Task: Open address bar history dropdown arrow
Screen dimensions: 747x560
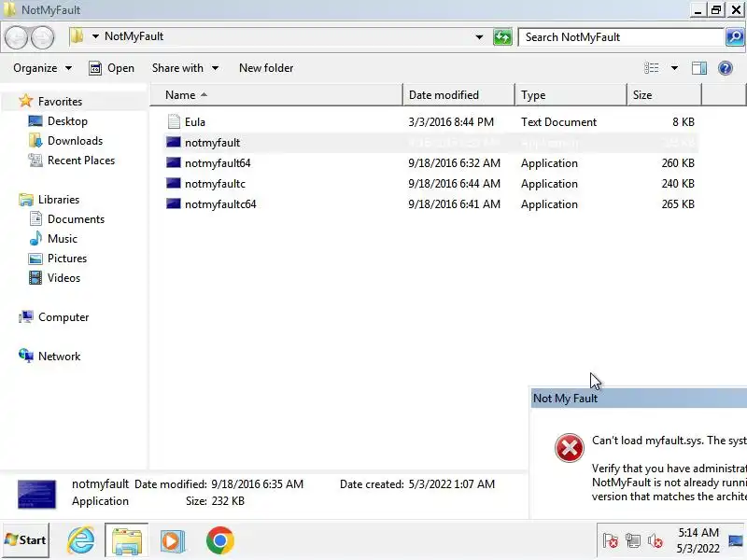Action: coord(479,37)
